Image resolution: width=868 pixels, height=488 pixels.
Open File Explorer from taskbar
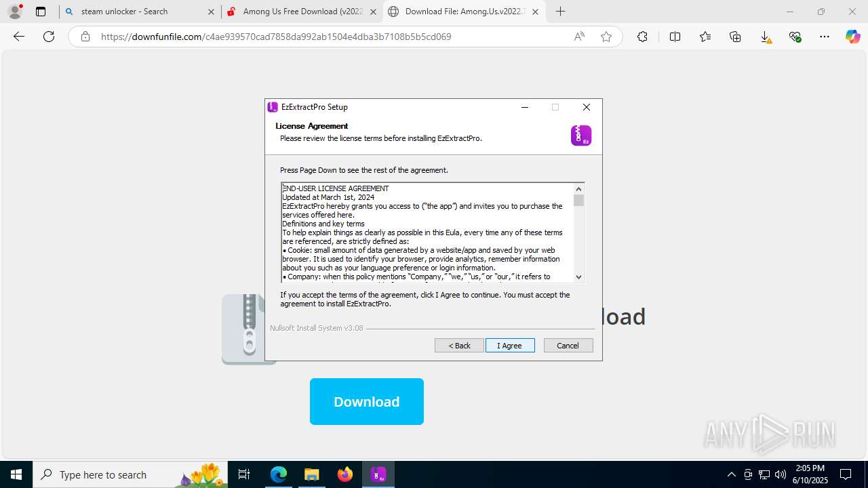(x=311, y=474)
